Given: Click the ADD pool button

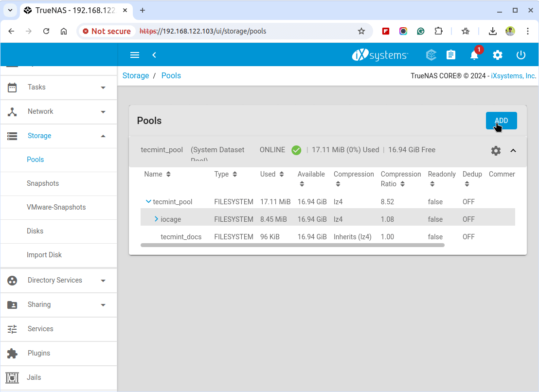Looking at the screenshot, I should [501, 121].
